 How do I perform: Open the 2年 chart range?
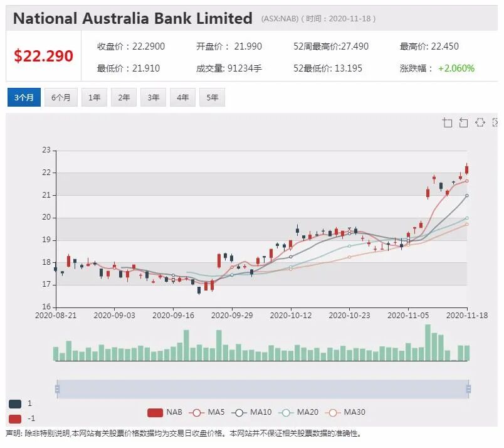pyautogui.click(x=123, y=97)
